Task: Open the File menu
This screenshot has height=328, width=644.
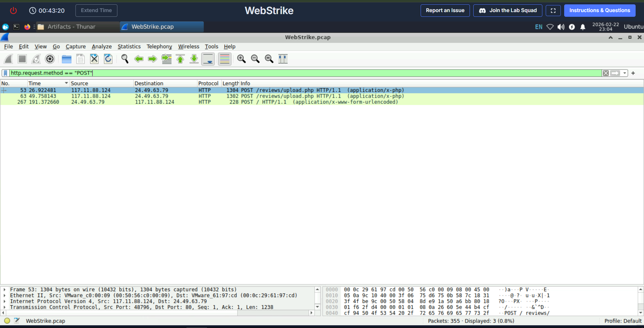Action: click(8, 46)
